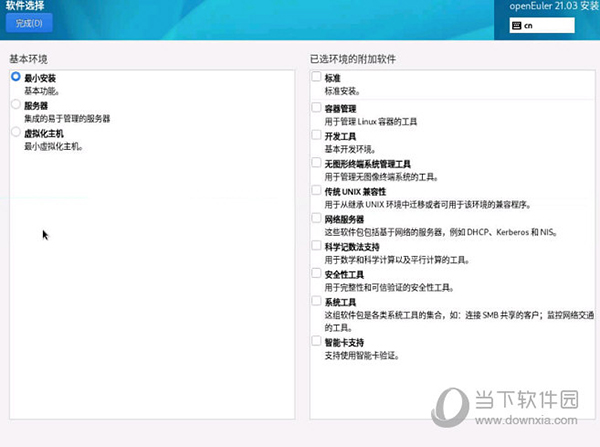Click the 系统工具 label text

point(341,302)
